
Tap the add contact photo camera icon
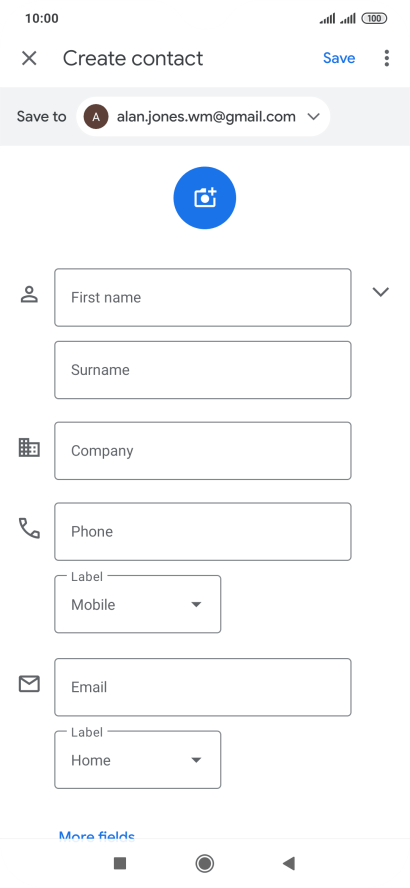pos(204,198)
